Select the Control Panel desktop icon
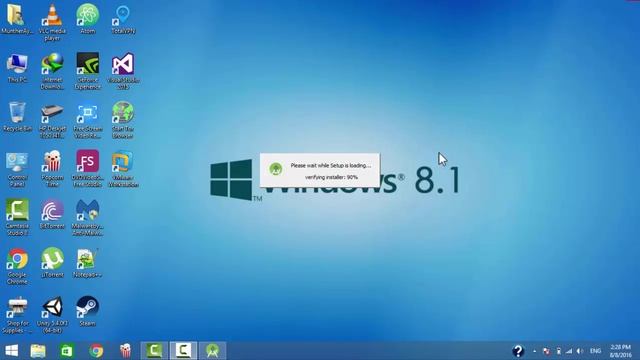640x360 pixels. [17, 169]
